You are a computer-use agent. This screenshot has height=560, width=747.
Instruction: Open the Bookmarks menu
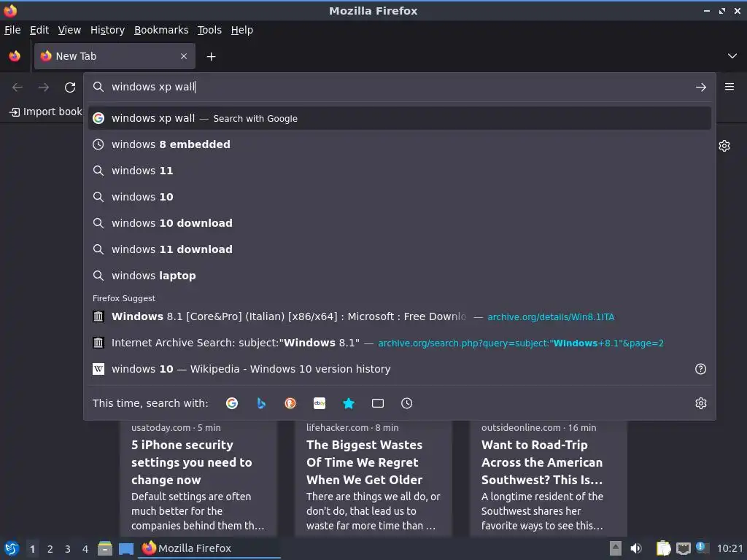pyautogui.click(x=161, y=30)
